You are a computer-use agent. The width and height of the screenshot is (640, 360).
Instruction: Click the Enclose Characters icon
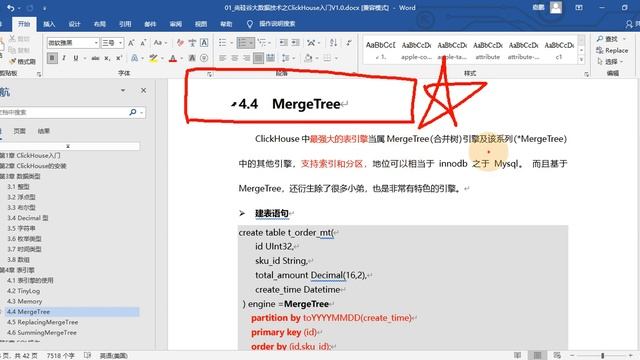click(204, 58)
